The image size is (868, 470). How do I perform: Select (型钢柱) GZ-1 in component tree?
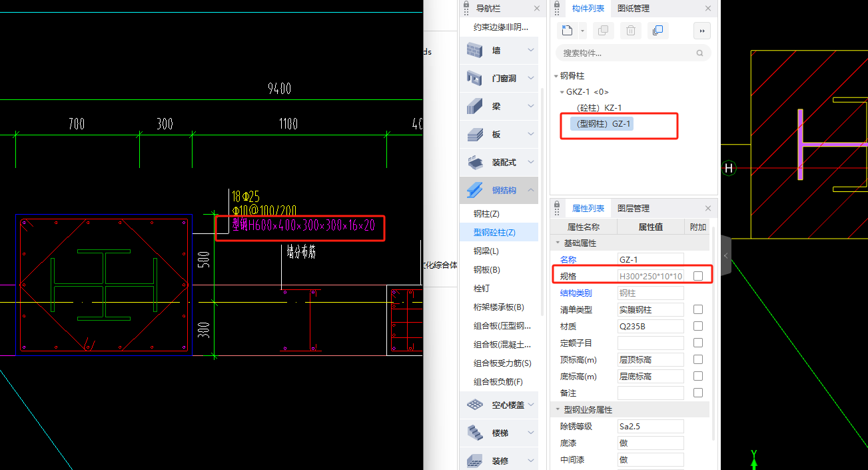(603, 123)
